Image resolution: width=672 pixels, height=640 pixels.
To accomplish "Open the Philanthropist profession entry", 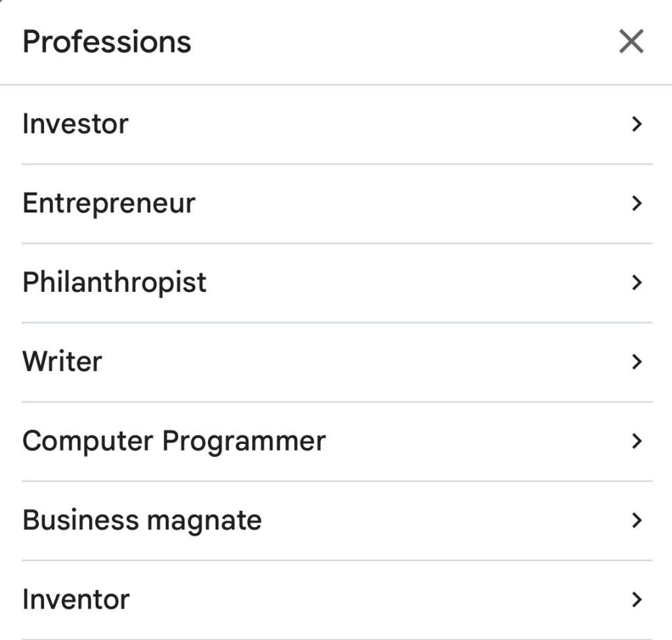I will click(114, 283).
